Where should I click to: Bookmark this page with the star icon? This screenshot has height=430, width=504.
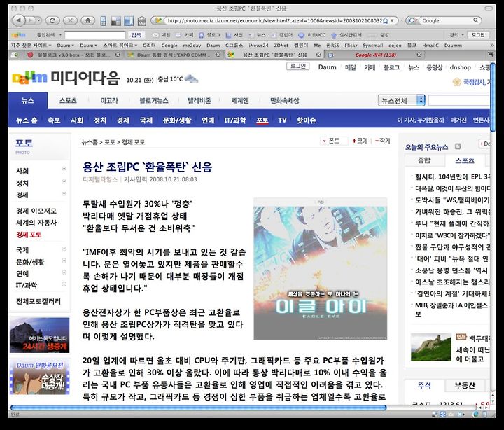tap(386, 20)
